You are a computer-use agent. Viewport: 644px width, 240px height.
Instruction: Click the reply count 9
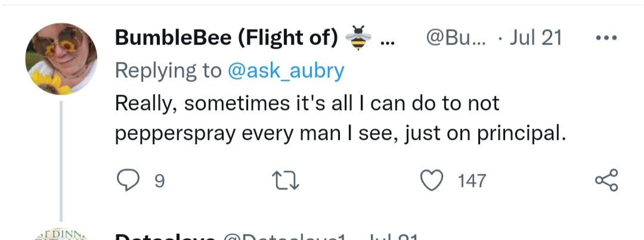click(x=160, y=181)
